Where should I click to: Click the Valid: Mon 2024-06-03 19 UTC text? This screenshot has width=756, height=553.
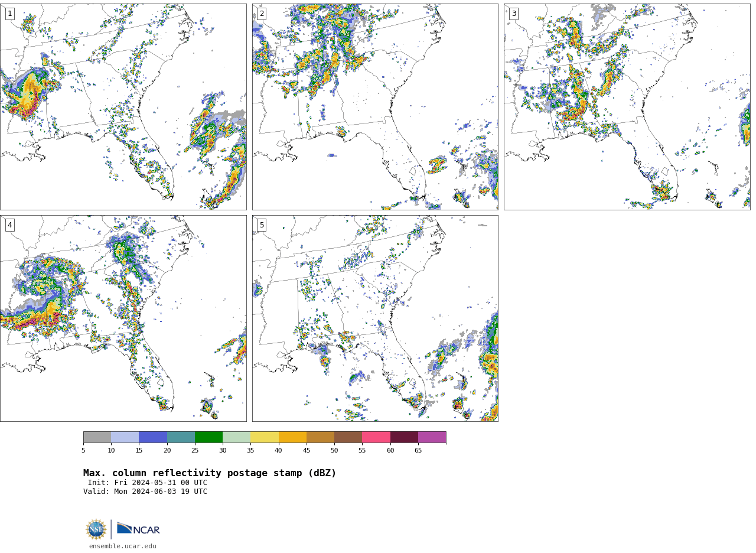click(x=145, y=492)
